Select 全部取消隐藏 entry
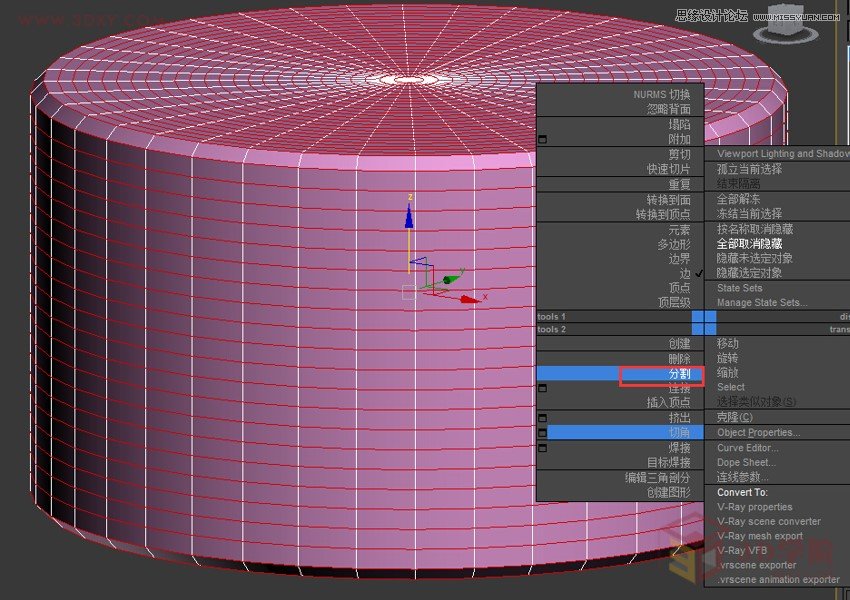 point(749,243)
